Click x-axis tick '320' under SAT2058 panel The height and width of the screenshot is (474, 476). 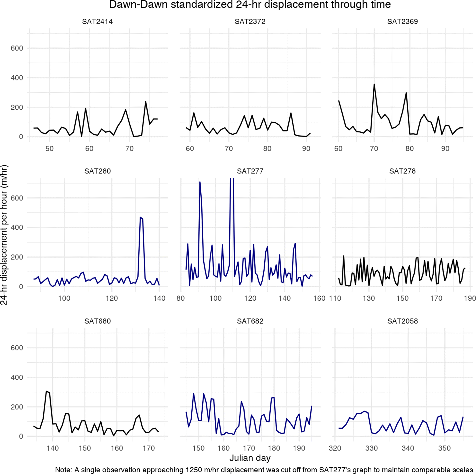pos(335,448)
